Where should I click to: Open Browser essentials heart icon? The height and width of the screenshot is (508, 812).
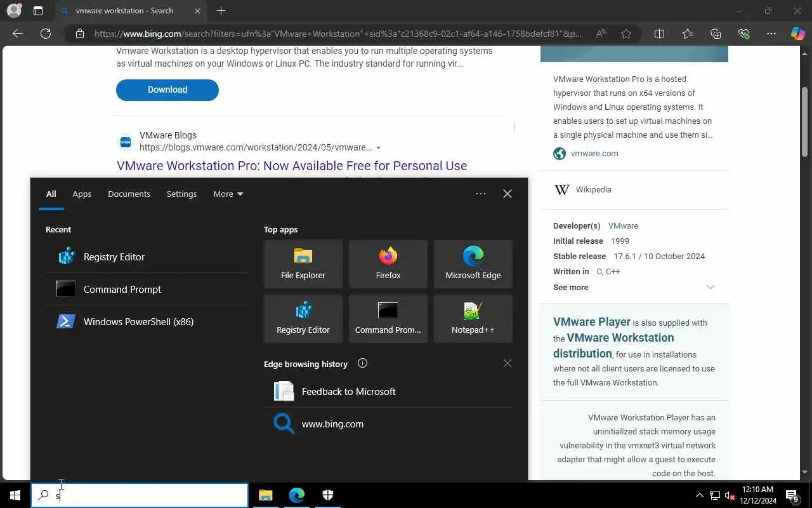pos(743,34)
